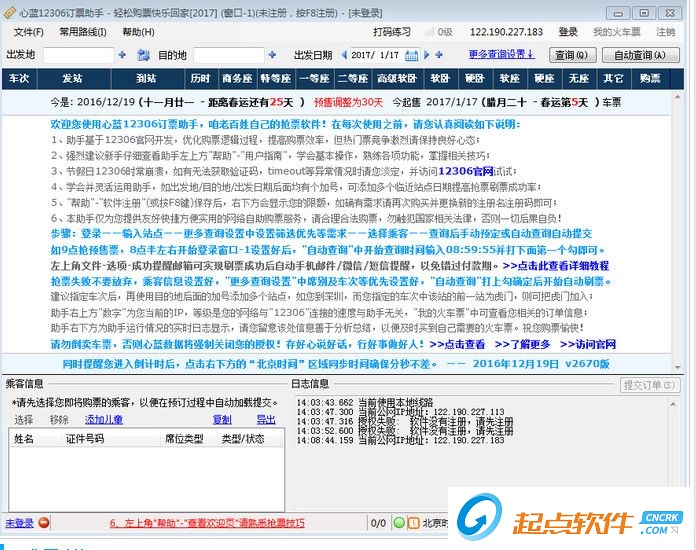The width and height of the screenshot is (696, 550).
Task: Open the 文件(F) menu
Action: pyautogui.click(x=29, y=32)
